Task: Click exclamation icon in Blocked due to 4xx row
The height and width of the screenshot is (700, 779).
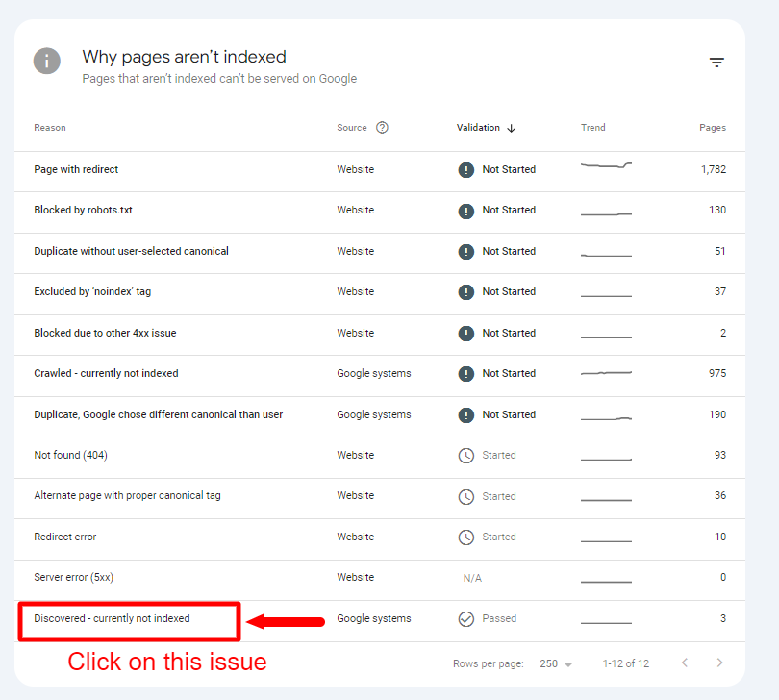Action: tap(466, 334)
